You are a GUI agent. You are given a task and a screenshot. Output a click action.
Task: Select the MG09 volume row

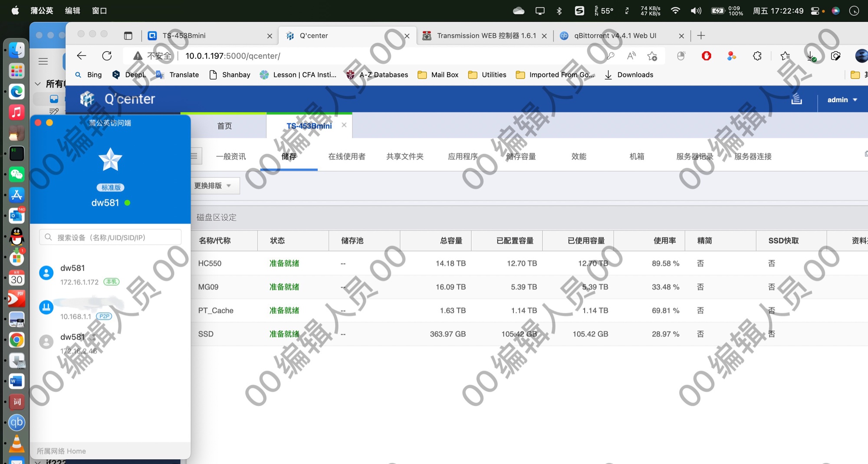[529, 287]
